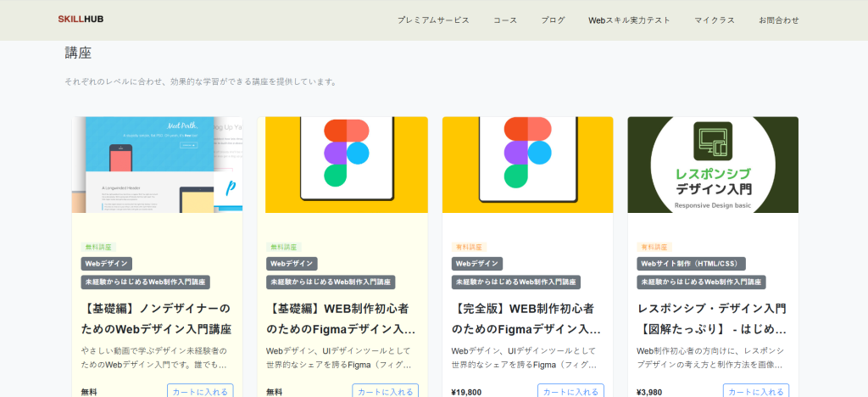Click the paid 完全版 Figma course thumbnail
The height and width of the screenshot is (397, 868).
click(x=527, y=165)
